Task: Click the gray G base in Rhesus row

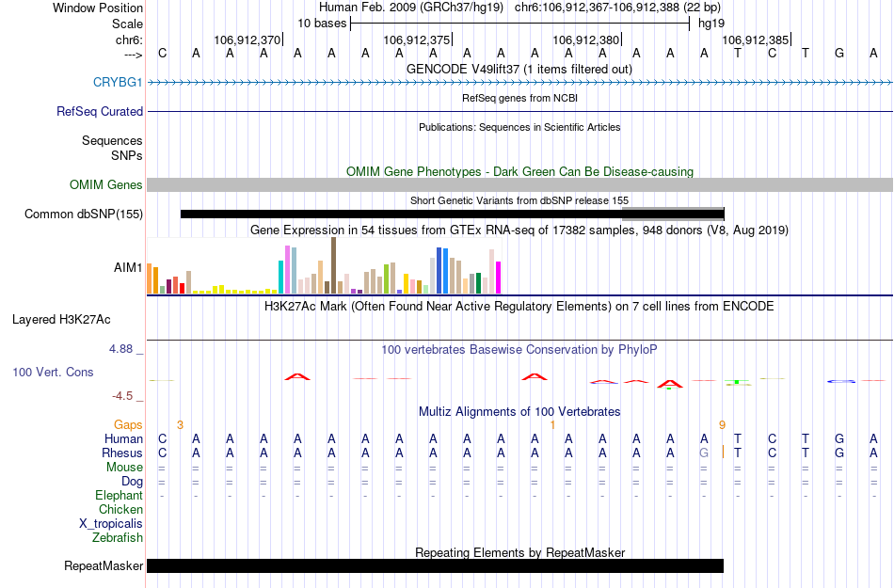Action: (704, 453)
